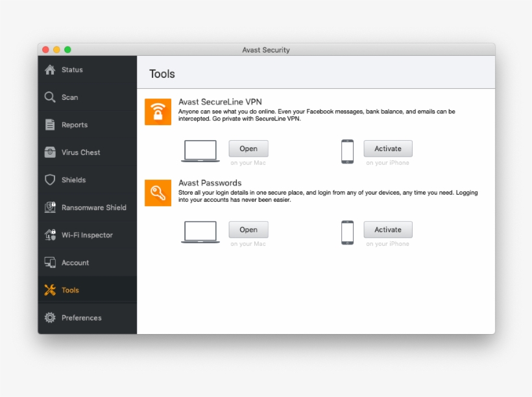The height and width of the screenshot is (397, 532).
Task: Click the orange Avast Passwords key icon
Action: click(158, 193)
